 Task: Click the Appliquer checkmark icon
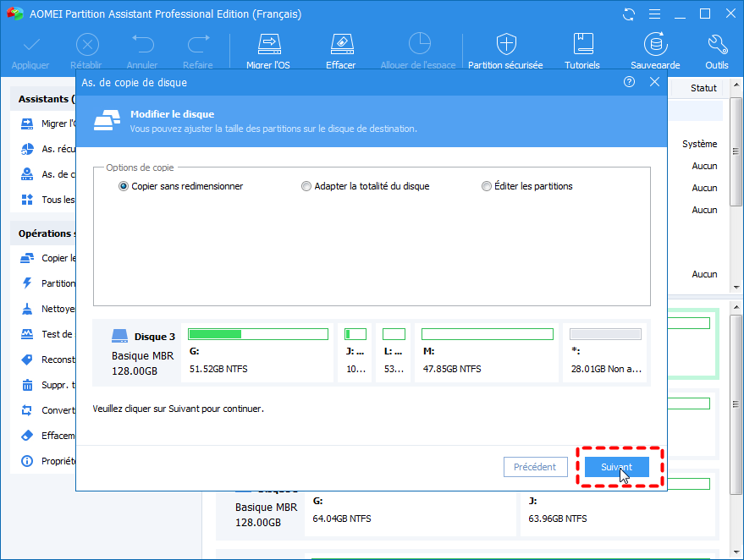tap(31, 45)
